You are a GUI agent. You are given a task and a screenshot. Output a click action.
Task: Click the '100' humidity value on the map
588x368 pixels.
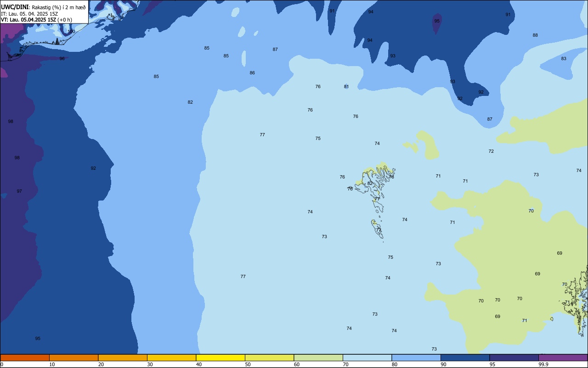click(x=71, y=32)
